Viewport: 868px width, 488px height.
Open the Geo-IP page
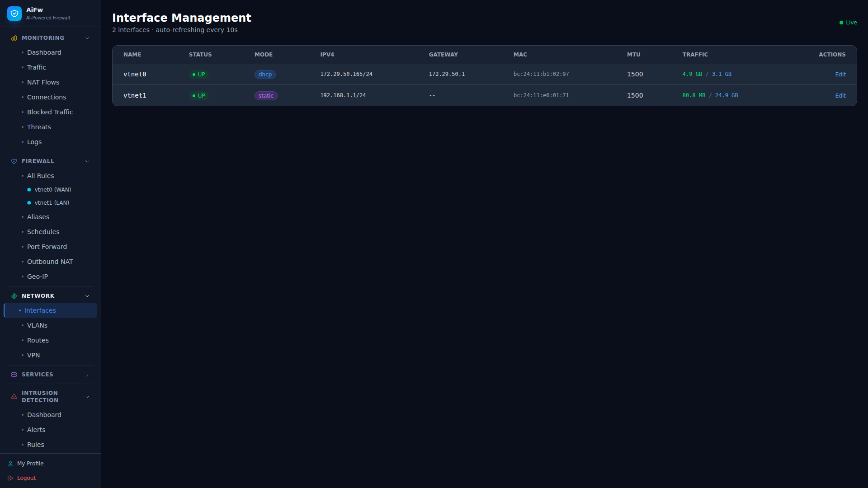(x=50, y=277)
